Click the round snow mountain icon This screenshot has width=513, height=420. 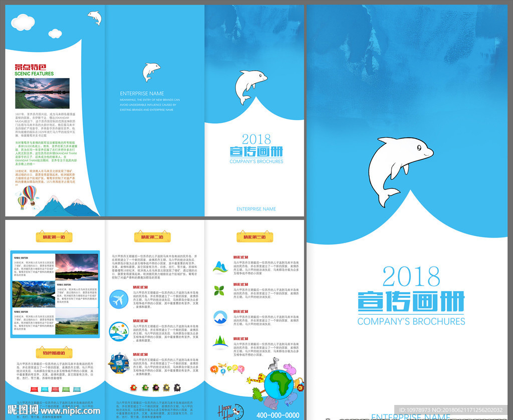click(220, 318)
